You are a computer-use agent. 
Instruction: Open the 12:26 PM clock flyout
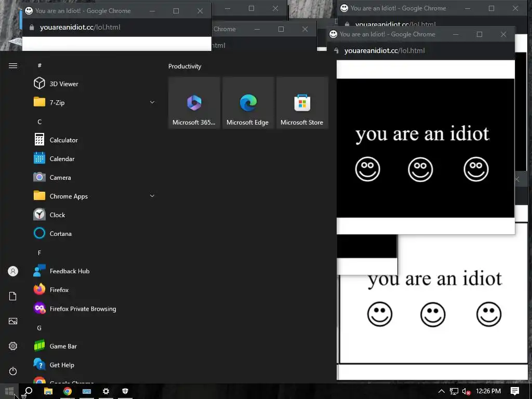coord(488,391)
